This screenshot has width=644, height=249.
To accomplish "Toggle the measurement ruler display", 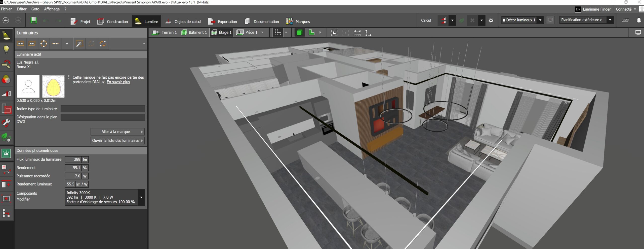I will (357, 33).
